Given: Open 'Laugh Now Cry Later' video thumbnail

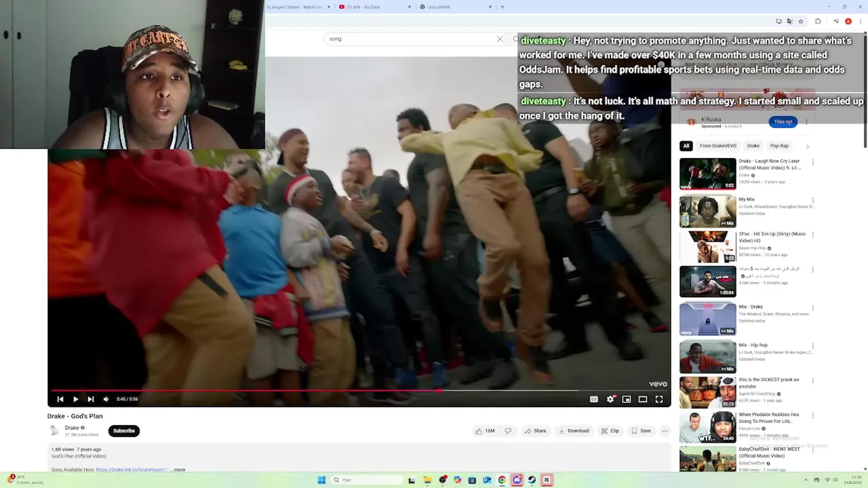Looking at the screenshot, I should [707, 174].
